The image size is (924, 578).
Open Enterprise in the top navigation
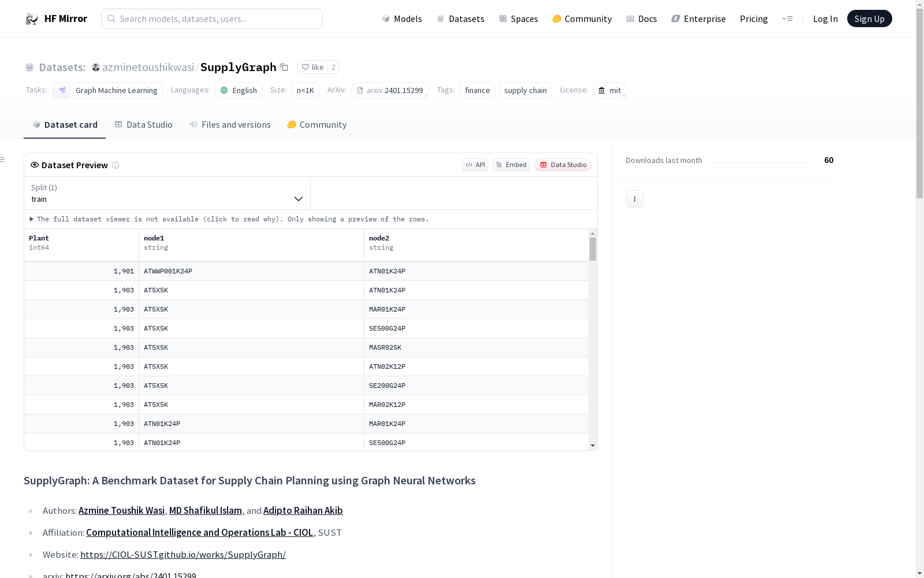(x=699, y=18)
